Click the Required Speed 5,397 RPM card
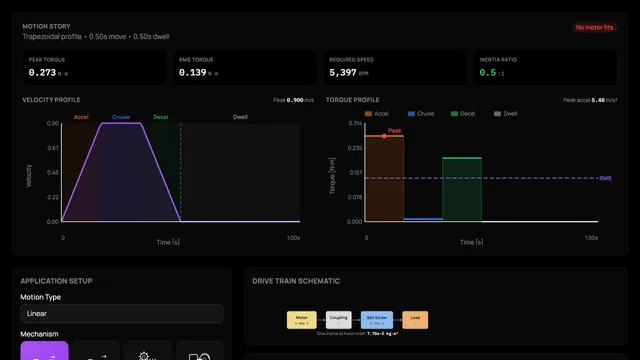This screenshot has width=640, height=360. click(395, 68)
